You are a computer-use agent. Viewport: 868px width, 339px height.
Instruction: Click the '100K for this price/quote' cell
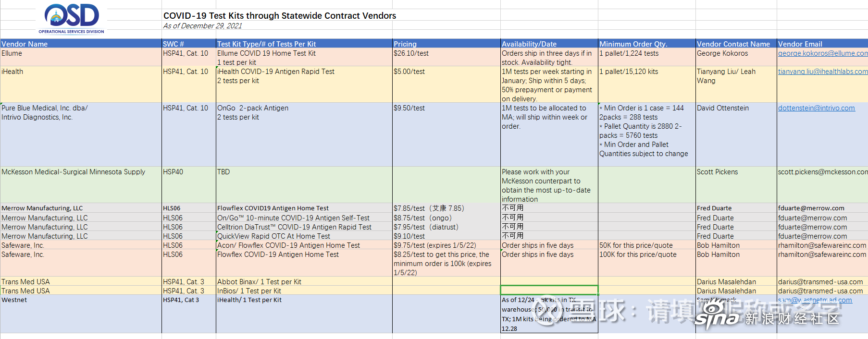click(647, 263)
